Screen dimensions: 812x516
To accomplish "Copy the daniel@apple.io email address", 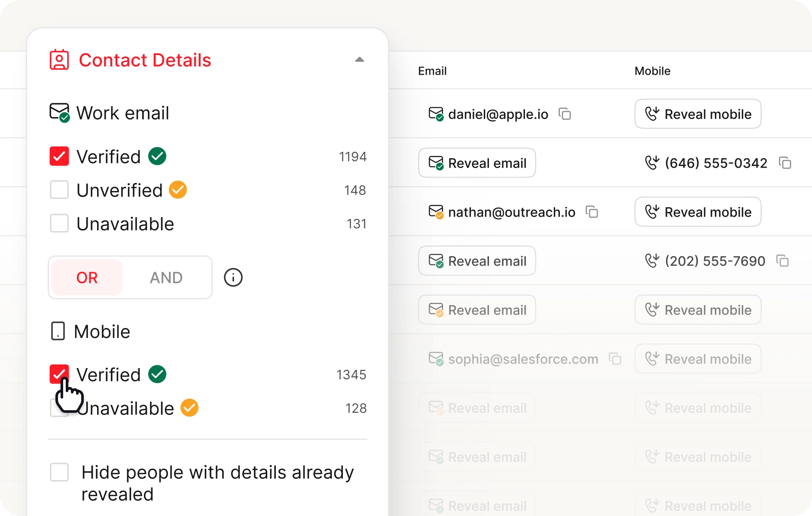I will (565, 114).
